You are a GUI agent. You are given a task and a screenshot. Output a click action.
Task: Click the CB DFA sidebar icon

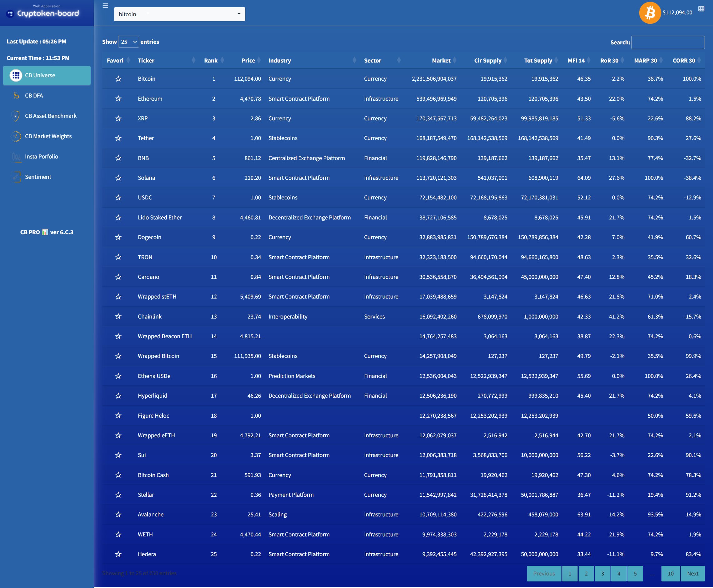(16, 96)
